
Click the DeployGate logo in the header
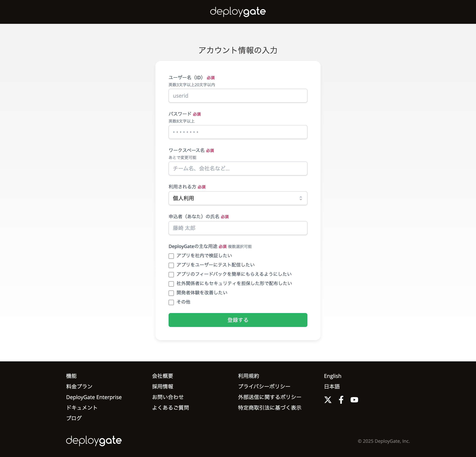coord(238,11)
